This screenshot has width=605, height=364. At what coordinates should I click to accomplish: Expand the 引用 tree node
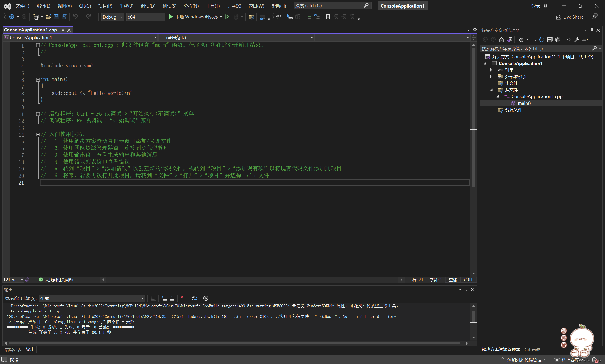pyautogui.click(x=491, y=70)
